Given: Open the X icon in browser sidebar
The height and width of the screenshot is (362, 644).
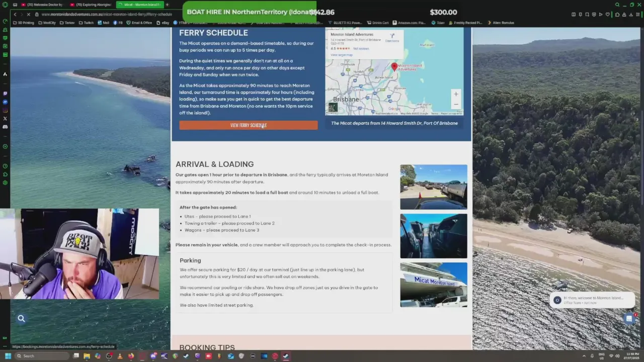Looking at the screenshot, I should coord(5,119).
